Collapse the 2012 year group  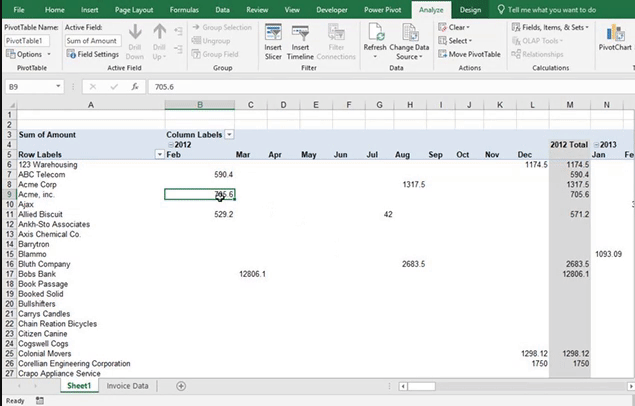point(171,144)
